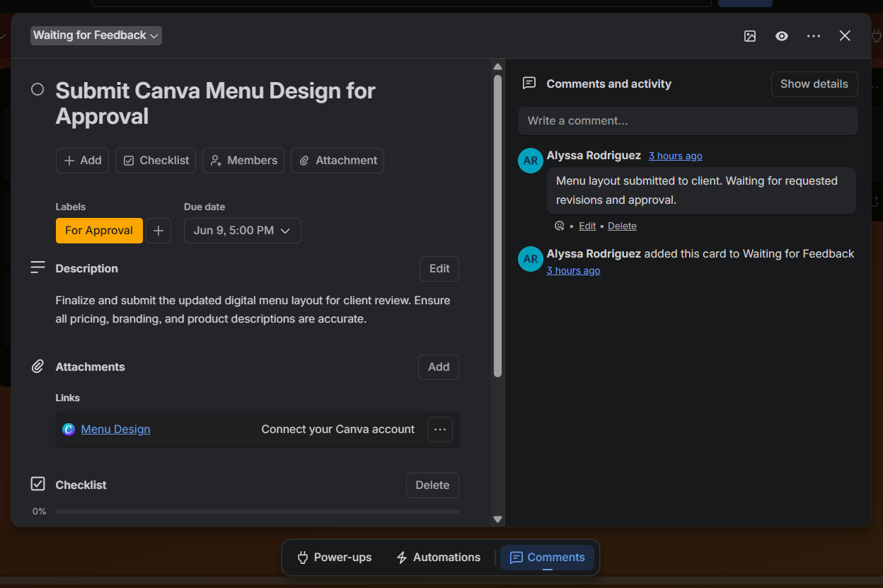Click the comments speech bubble icon

click(x=529, y=83)
